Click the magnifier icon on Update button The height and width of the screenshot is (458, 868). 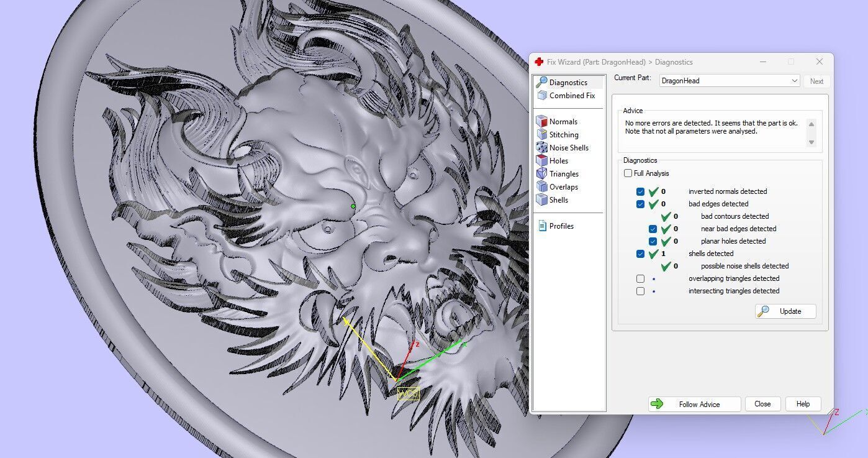point(764,311)
